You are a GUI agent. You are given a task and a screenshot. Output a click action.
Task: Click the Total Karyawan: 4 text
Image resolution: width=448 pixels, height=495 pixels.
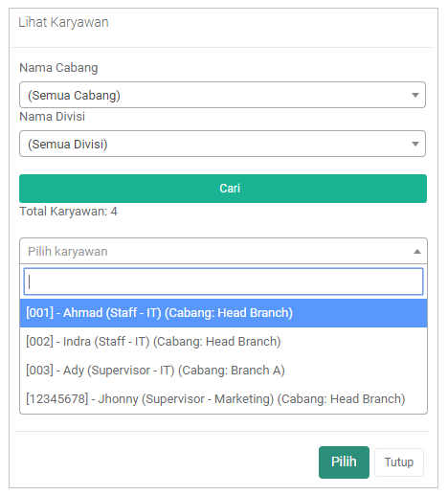coord(68,212)
